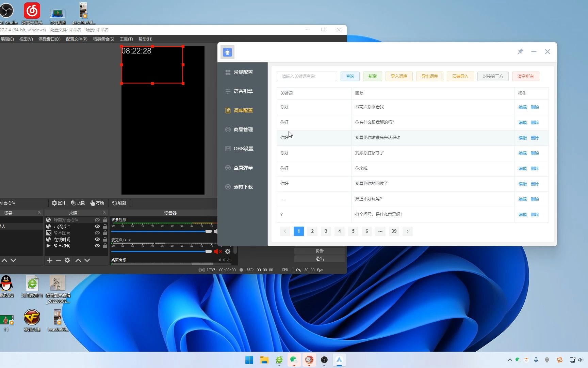Edit the row replying 打个问号,是什么意思呀?
This screenshot has width=588, height=368.
[x=522, y=214]
